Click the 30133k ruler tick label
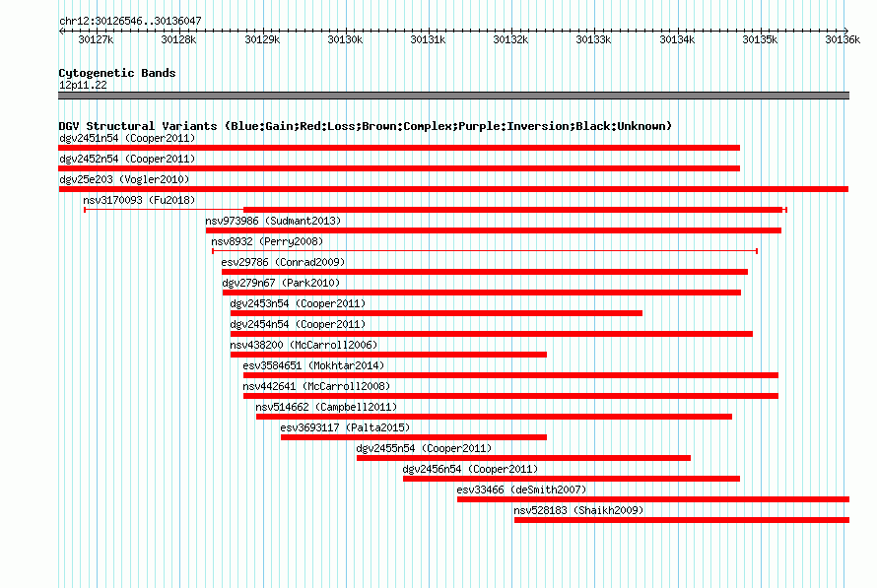 (593, 39)
